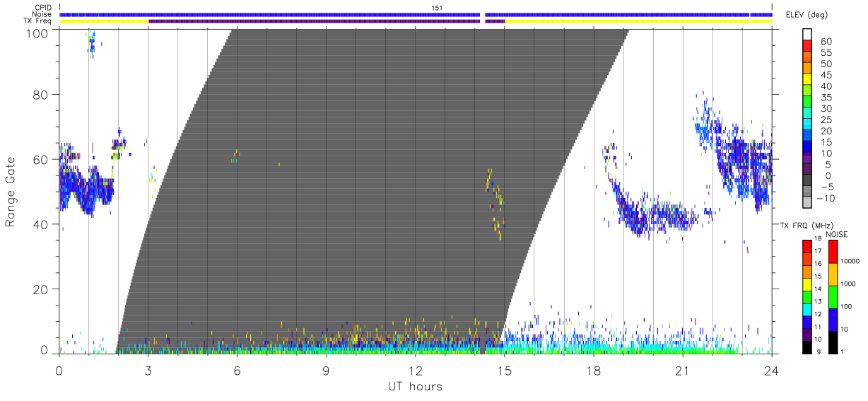868x401 pixels.
Task: Click the 45 label on ELEV scale
Action: 825,76
